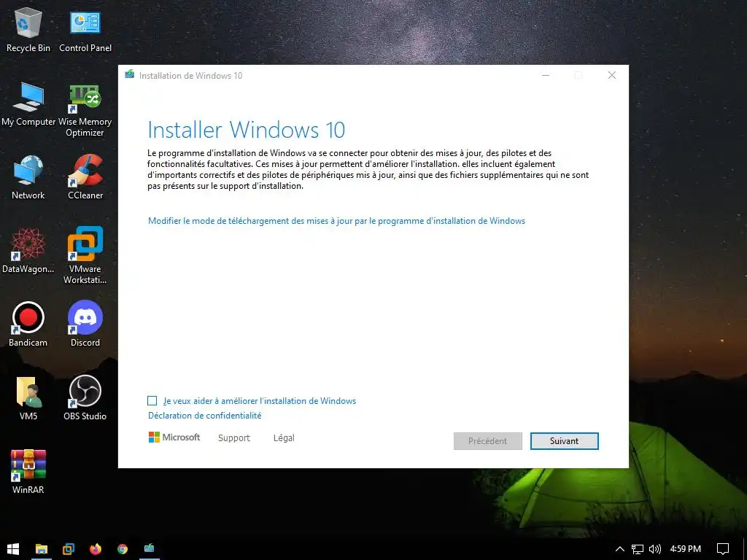747x560 pixels.
Task: Click the VMware taskbar icon
Action: (68, 548)
